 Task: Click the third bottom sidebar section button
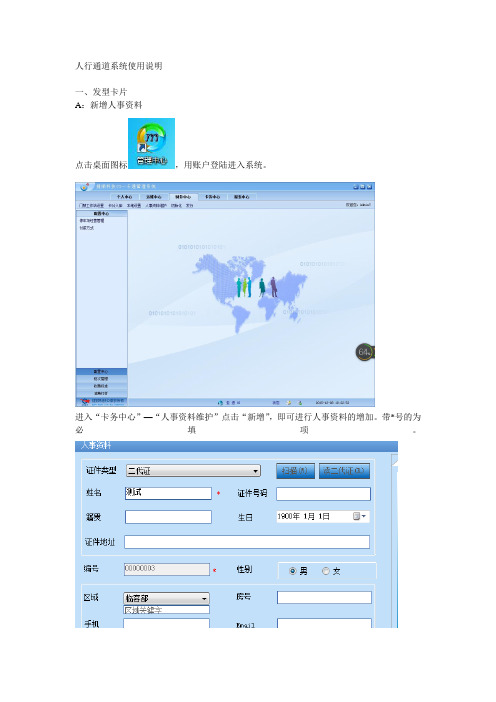tap(101, 386)
